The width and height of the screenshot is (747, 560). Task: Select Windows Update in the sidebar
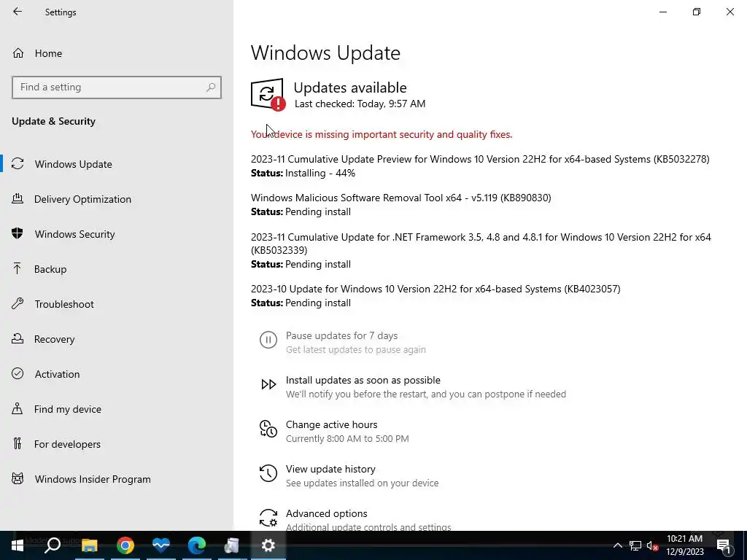(x=73, y=164)
